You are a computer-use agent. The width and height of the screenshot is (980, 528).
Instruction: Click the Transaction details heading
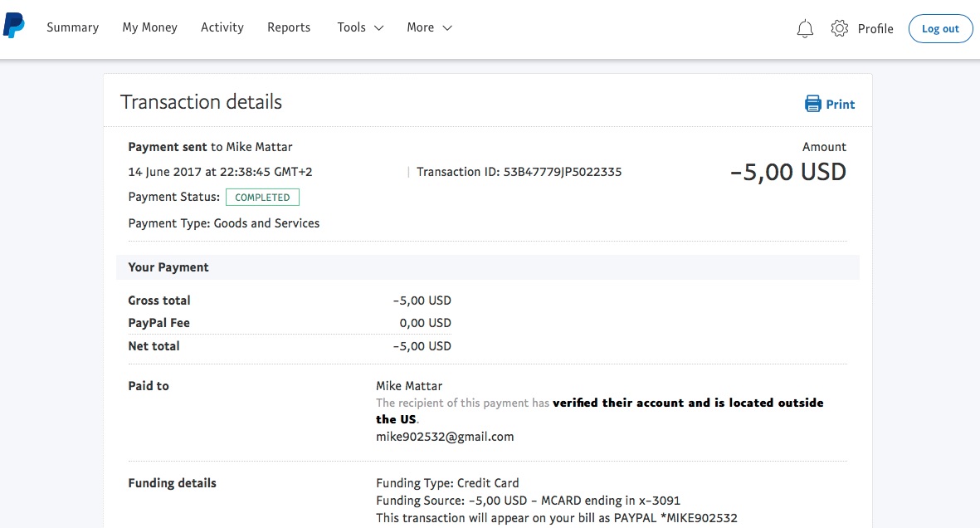tap(202, 102)
